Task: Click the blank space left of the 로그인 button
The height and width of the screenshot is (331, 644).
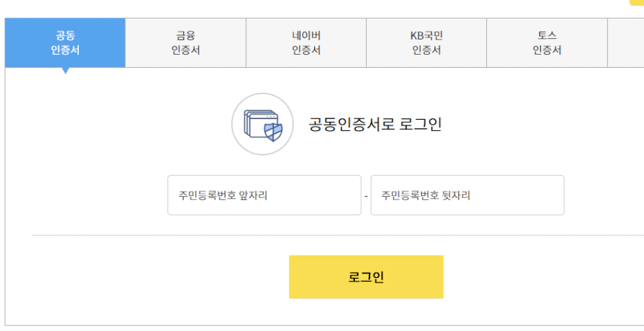Action: tap(159, 277)
